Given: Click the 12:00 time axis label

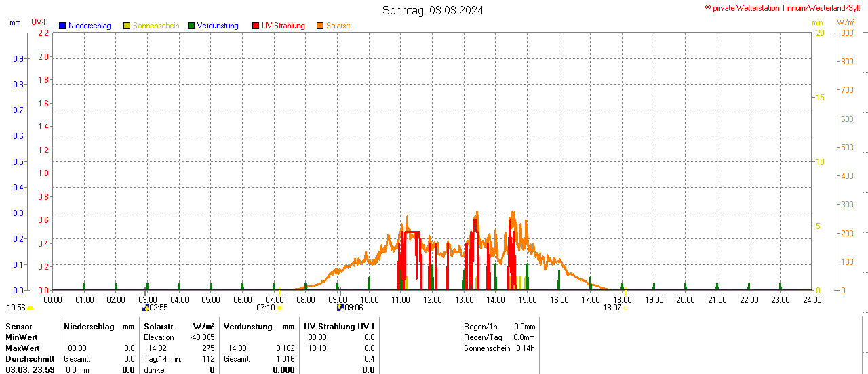Looking at the screenshot, I should click(x=433, y=299).
